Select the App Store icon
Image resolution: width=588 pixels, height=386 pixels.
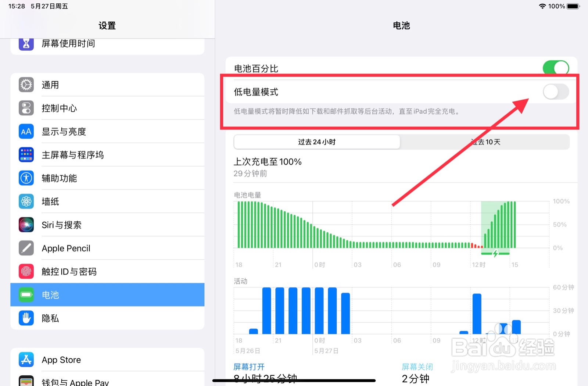pyautogui.click(x=26, y=360)
